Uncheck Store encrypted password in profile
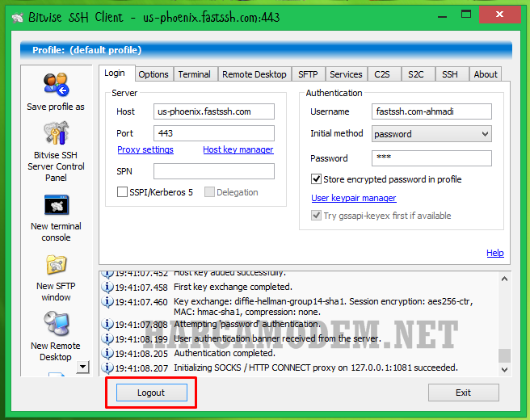 coord(316,178)
